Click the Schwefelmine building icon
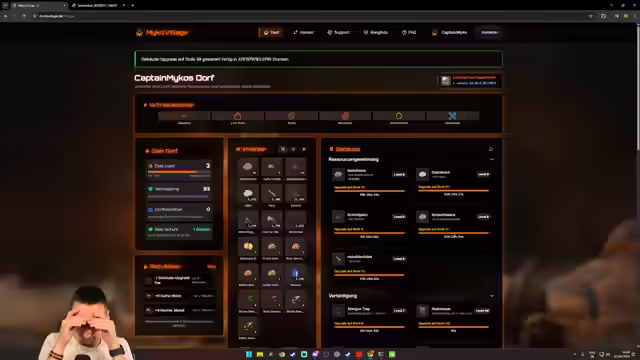Viewport: 640px width, 360px height. pyautogui.click(x=422, y=217)
